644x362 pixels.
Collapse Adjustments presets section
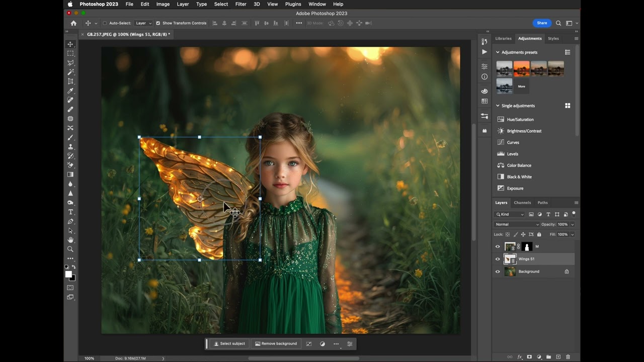point(498,52)
